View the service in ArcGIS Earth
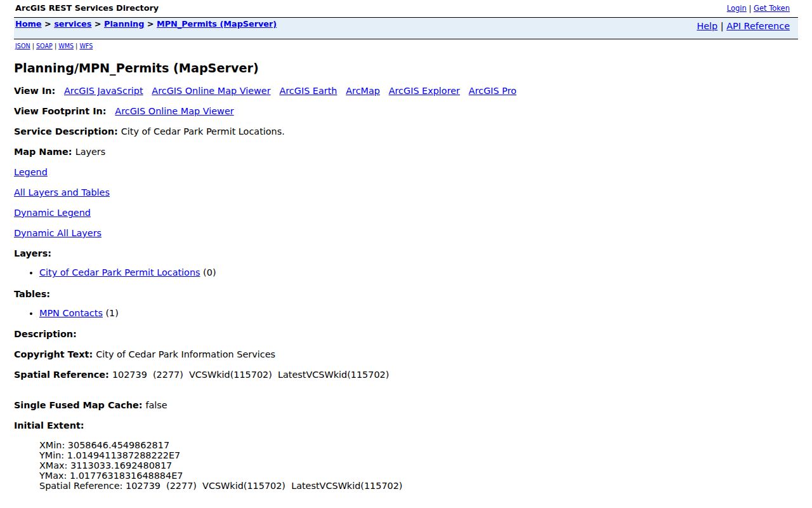The height and width of the screenshot is (508, 812). click(308, 91)
